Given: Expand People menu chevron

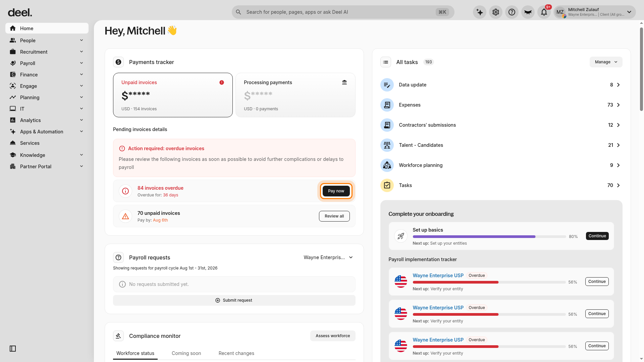Looking at the screenshot, I should coord(82,40).
